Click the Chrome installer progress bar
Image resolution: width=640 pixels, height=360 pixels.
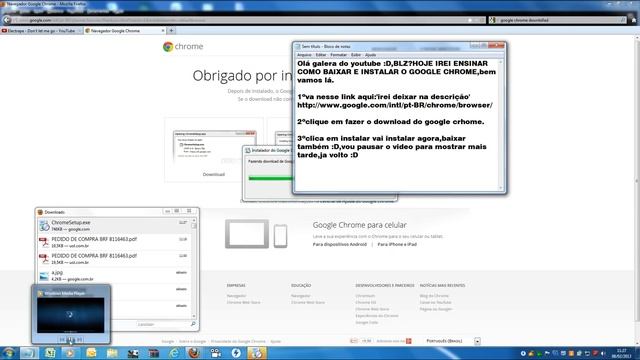coord(270,178)
